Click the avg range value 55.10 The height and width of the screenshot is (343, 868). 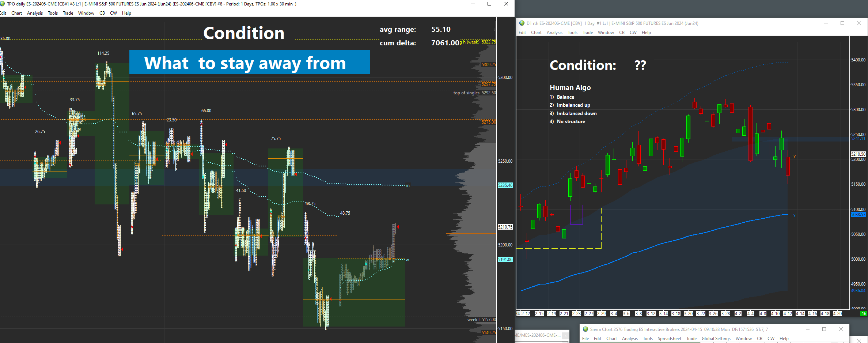tap(441, 29)
